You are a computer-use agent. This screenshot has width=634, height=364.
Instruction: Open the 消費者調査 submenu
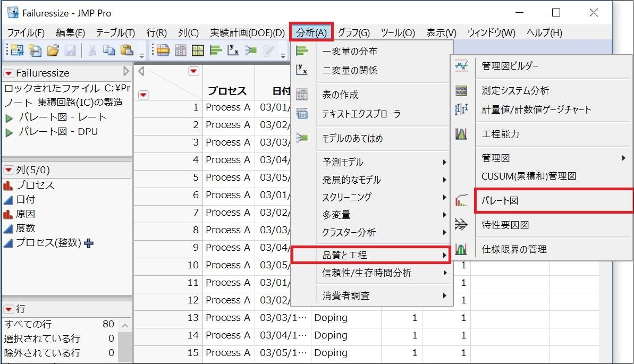coord(383,295)
